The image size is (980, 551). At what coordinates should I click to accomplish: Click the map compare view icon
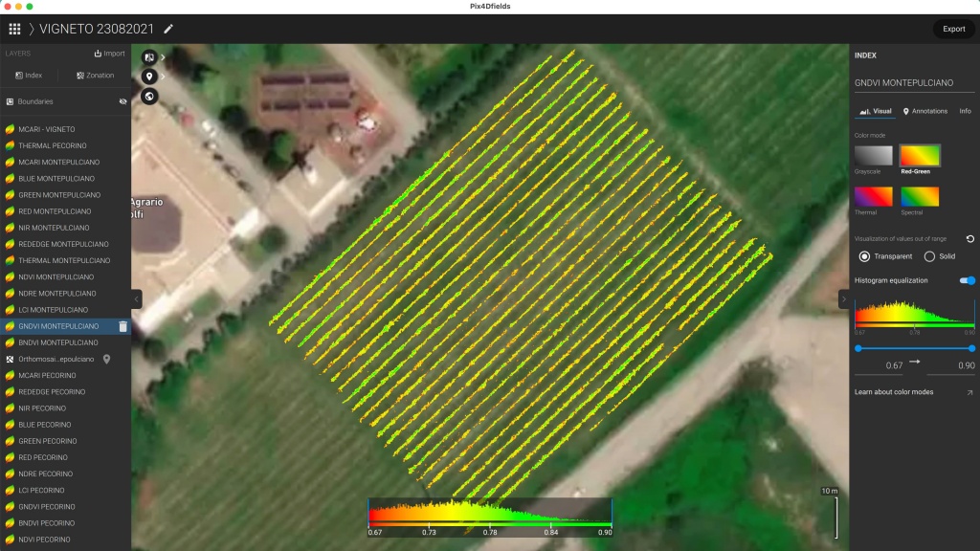point(148,57)
